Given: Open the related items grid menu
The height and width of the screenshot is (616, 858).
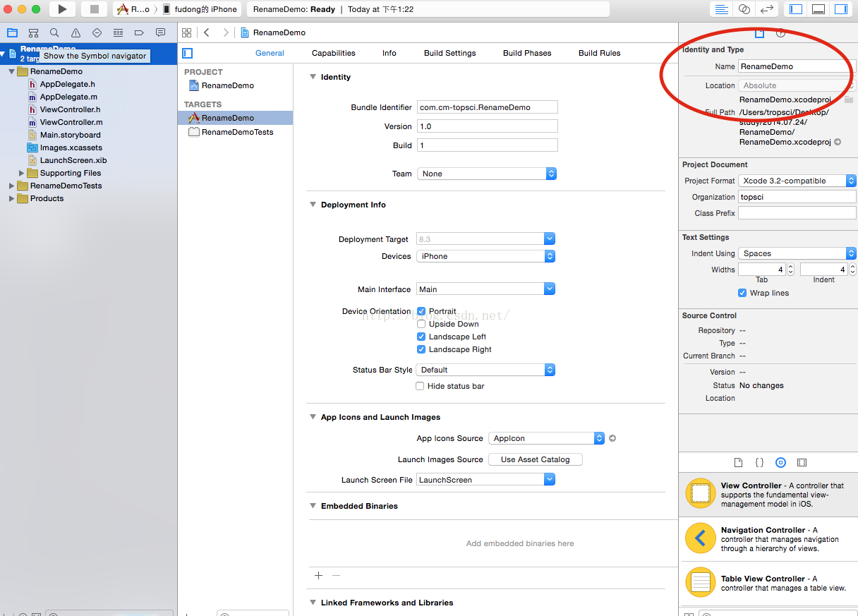Looking at the screenshot, I should tap(186, 32).
